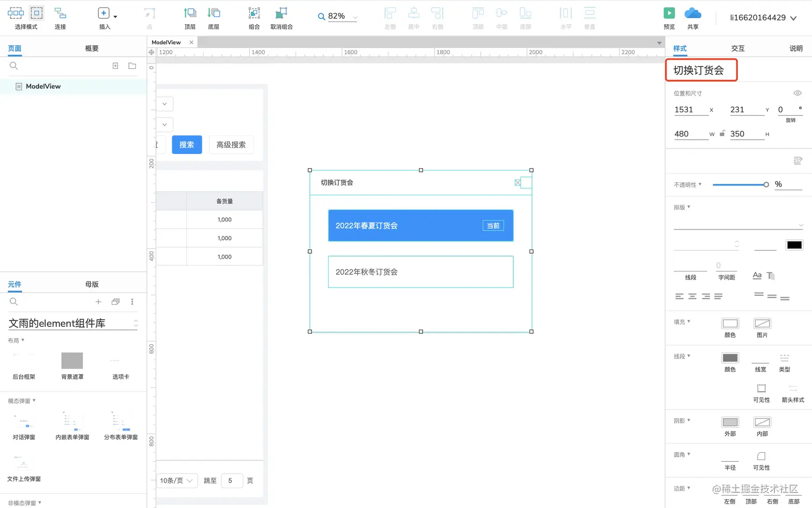This screenshot has width=812, height=508.
Task: Add a new folder in the pages panel
Action: [x=132, y=66]
